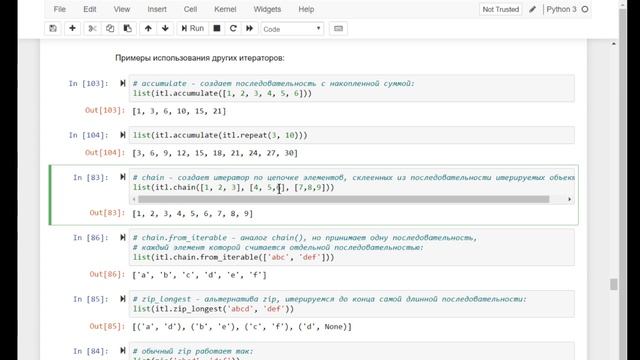Copy selected cells icon
The width and height of the screenshot is (640, 360).
coord(110,29)
